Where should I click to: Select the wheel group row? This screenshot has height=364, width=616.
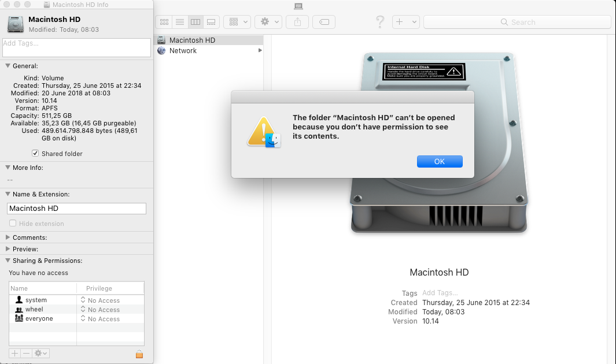point(76,310)
